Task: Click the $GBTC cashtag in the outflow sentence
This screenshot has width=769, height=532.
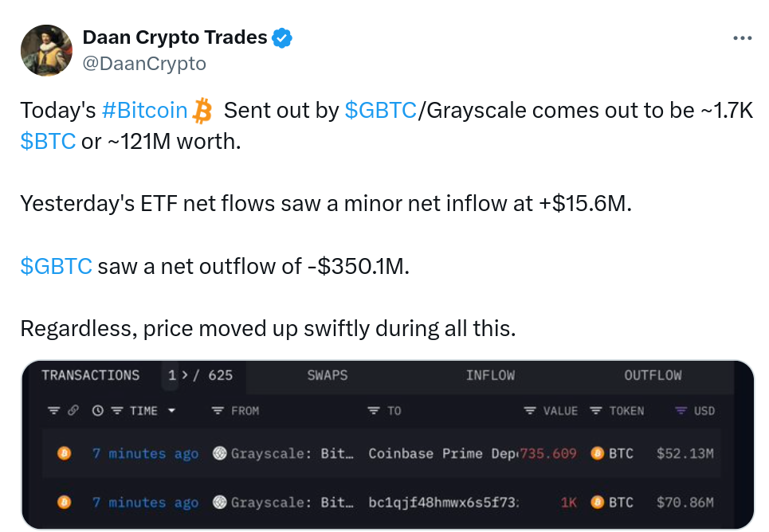Action: pos(56,266)
